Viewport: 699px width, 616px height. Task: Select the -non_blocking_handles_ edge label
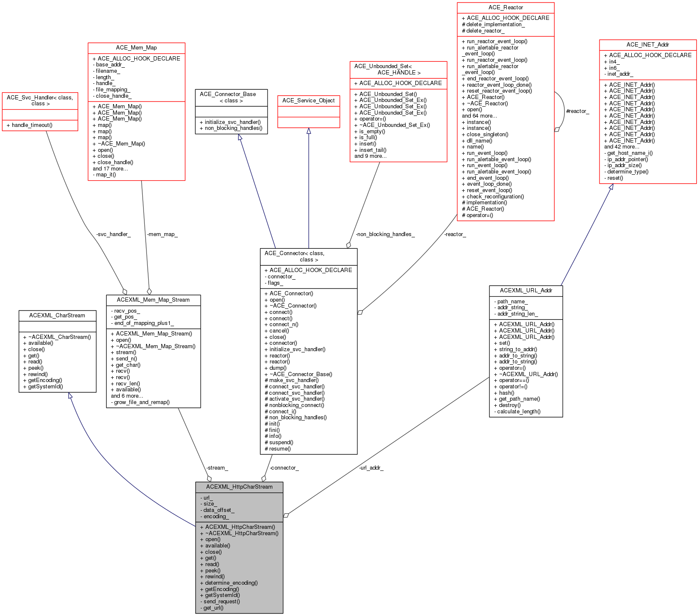385,234
